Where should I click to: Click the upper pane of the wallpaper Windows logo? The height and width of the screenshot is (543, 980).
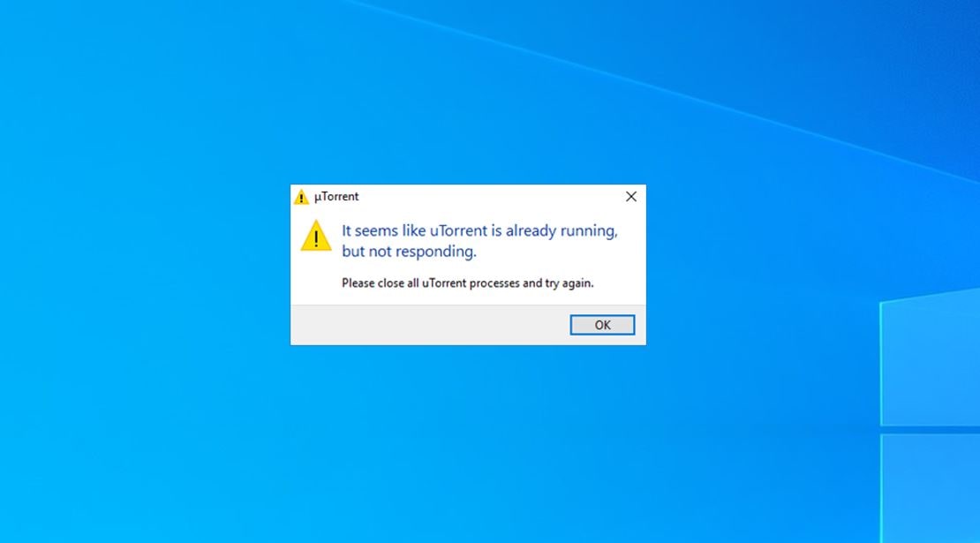[930, 358]
